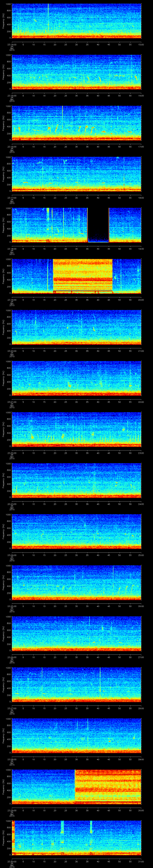Click the 23:16:00 start time label
The height and width of the screenshot is (868, 153).
pos(12,146)
